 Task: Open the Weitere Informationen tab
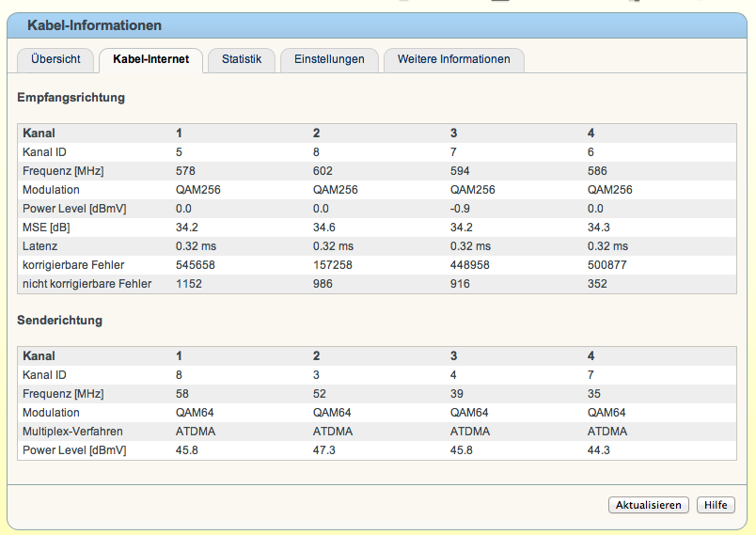point(453,59)
